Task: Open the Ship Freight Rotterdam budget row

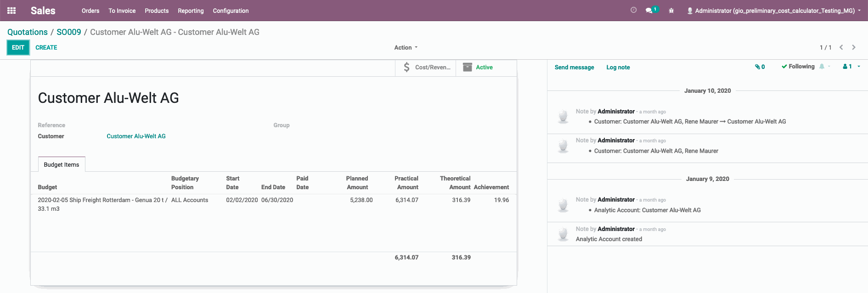Action: 102,200
